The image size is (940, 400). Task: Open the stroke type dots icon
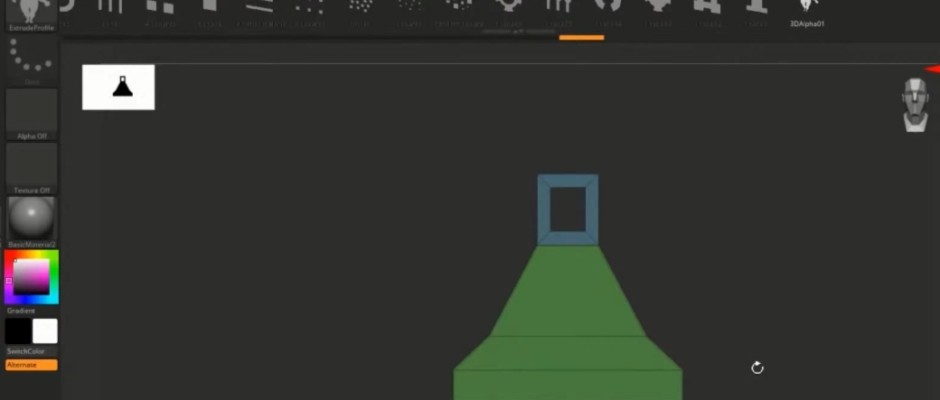[x=31, y=61]
